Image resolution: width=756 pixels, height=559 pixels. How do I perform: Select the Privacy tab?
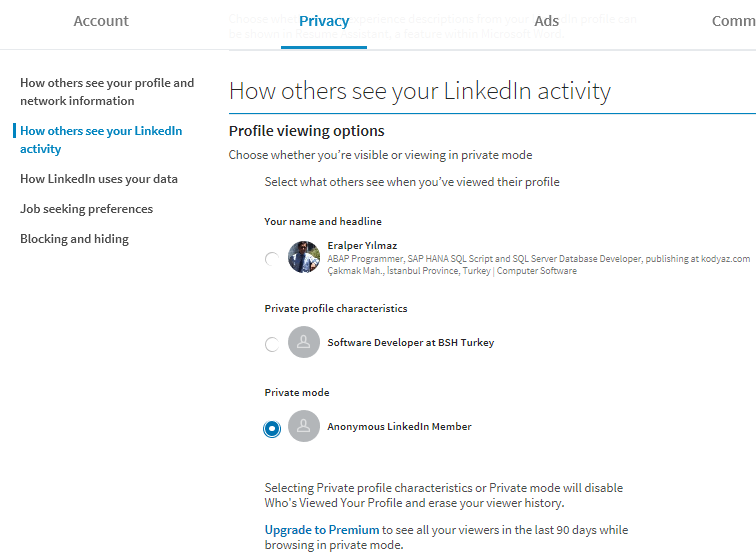324,21
